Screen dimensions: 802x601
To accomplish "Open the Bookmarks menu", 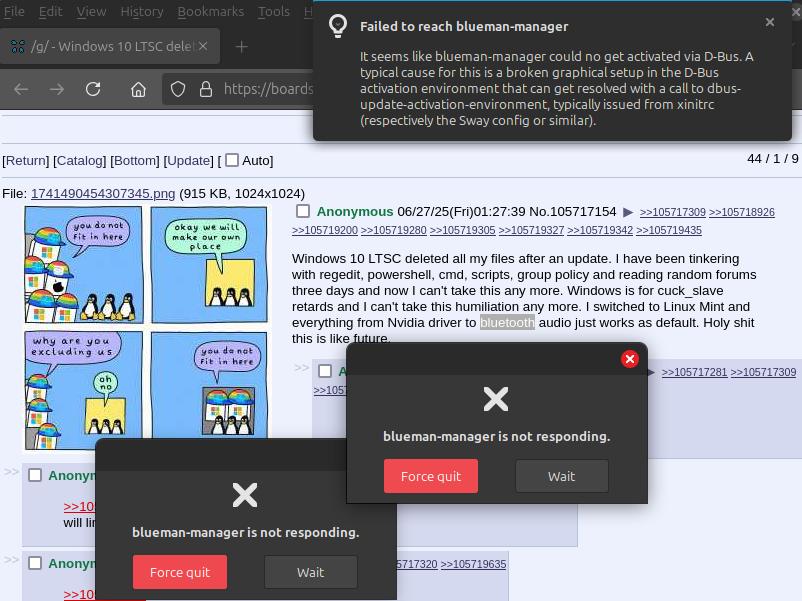I will [211, 11].
